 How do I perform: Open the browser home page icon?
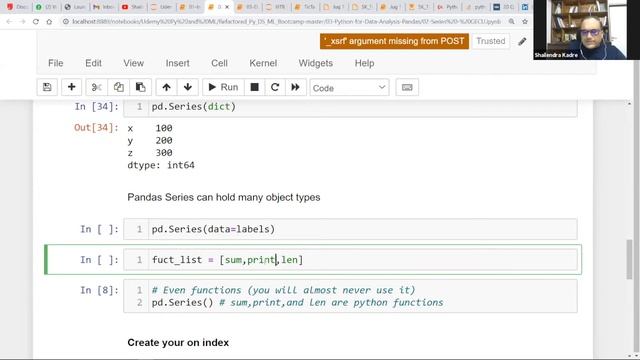tap(49, 21)
